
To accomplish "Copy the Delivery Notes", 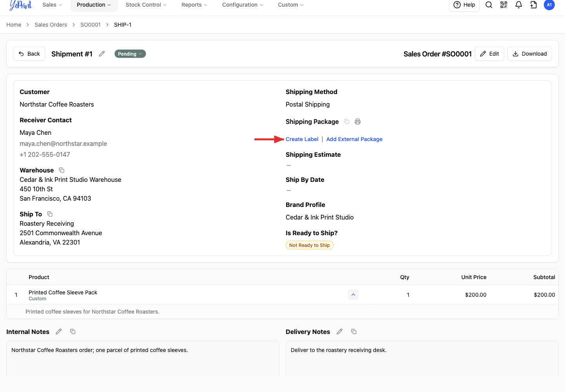I will pos(354,332).
